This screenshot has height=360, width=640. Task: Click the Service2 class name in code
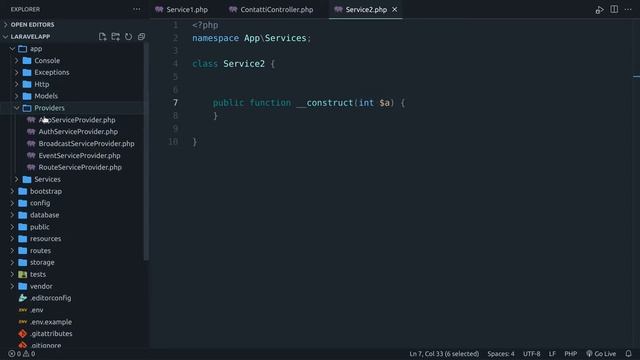244,64
